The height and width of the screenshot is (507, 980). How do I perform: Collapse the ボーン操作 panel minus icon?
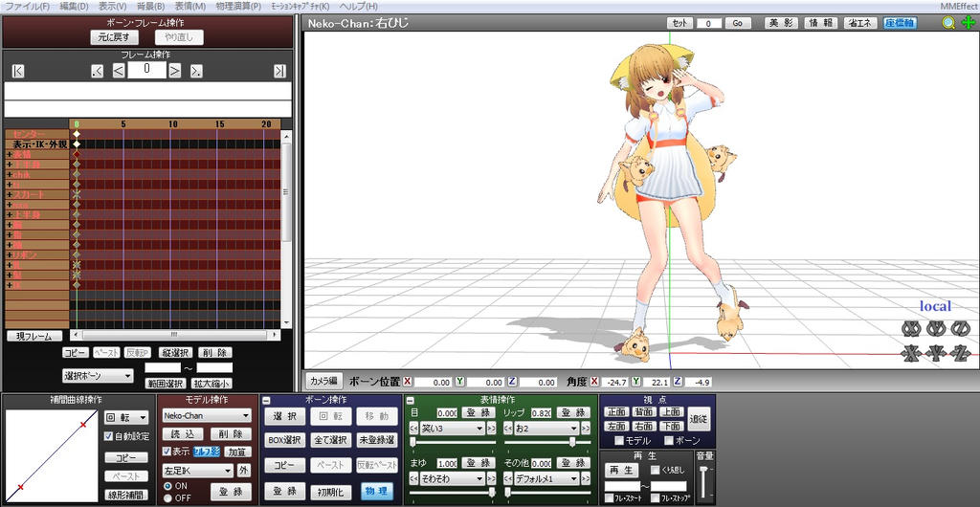[266, 400]
